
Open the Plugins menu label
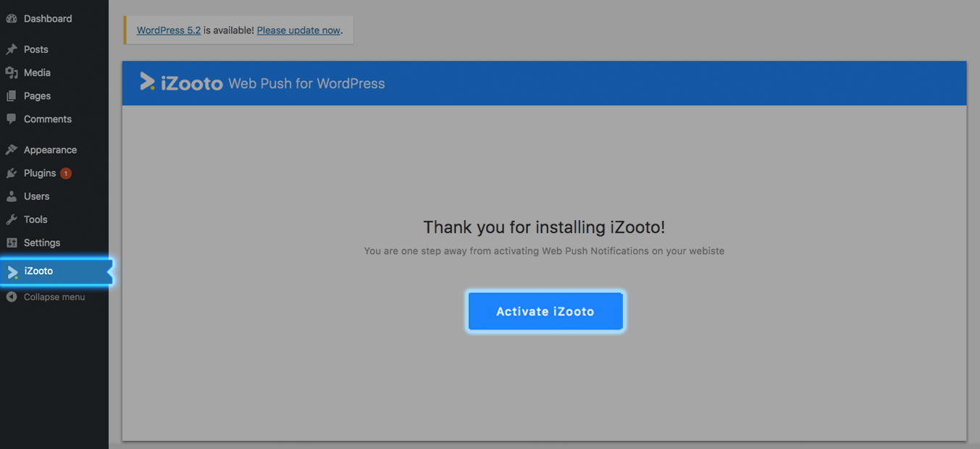tap(40, 173)
